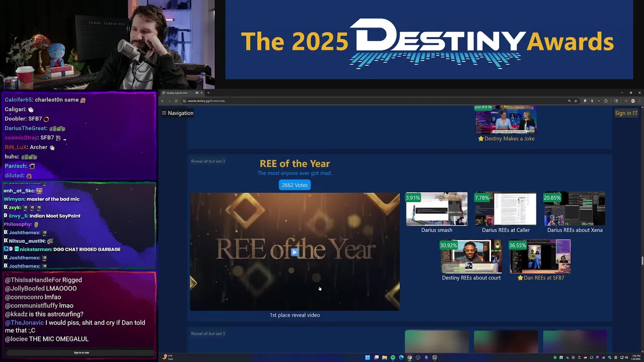Click 'Reveal all but last 3' above REE of the Year

pyautogui.click(x=208, y=161)
